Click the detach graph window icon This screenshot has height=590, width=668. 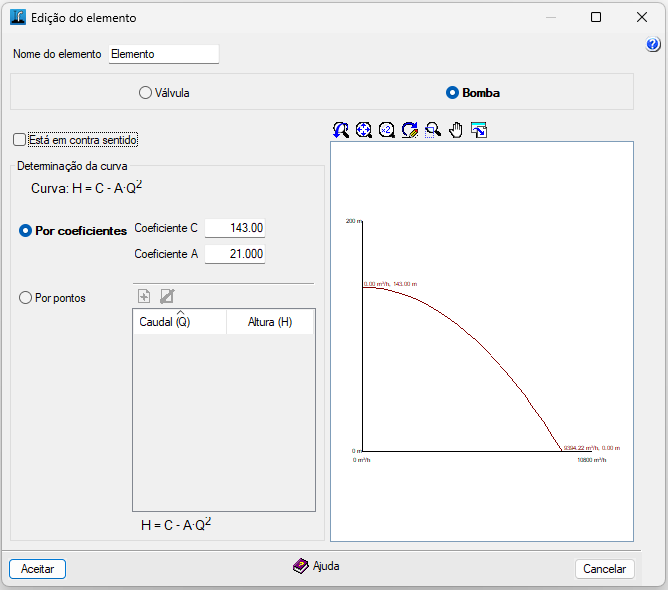pos(479,130)
